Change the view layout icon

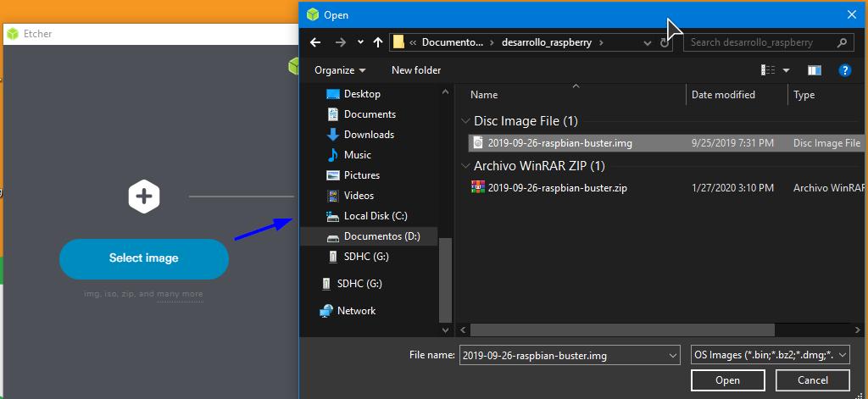pyautogui.click(x=768, y=70)
